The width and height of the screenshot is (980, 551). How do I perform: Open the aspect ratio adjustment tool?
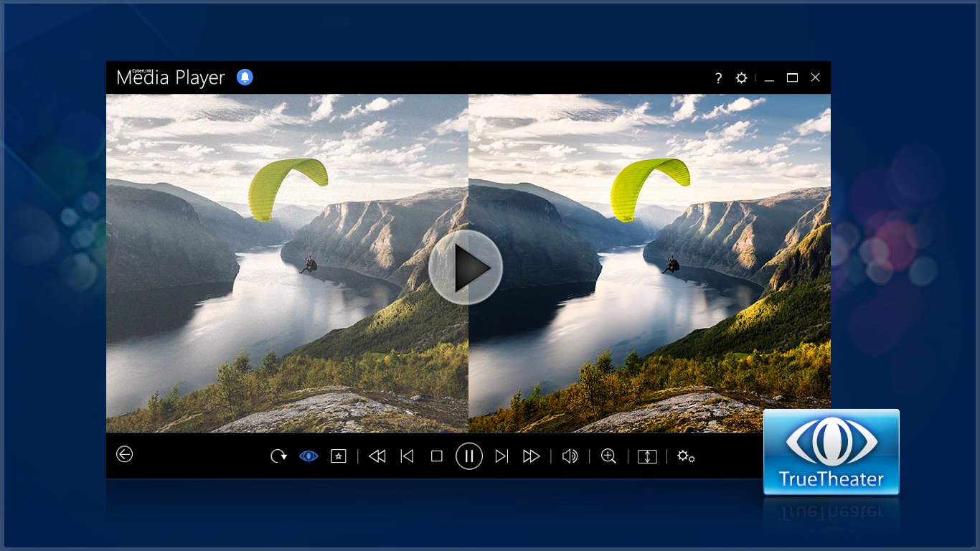point(646,456)
